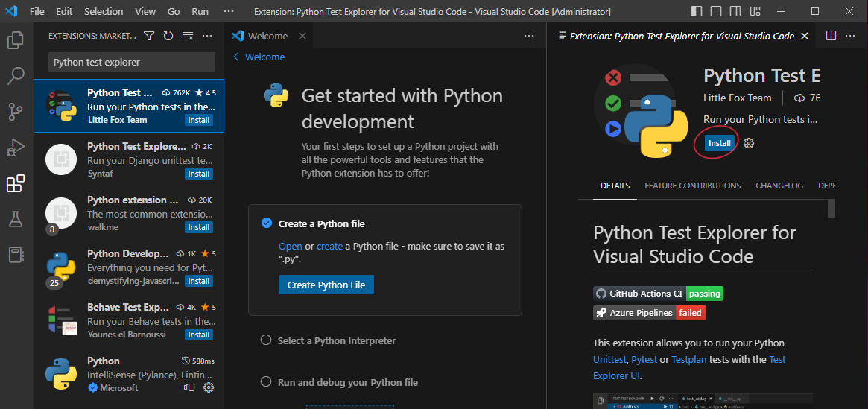
Task: Open the Testing flask view
Action: click(16, 219)
